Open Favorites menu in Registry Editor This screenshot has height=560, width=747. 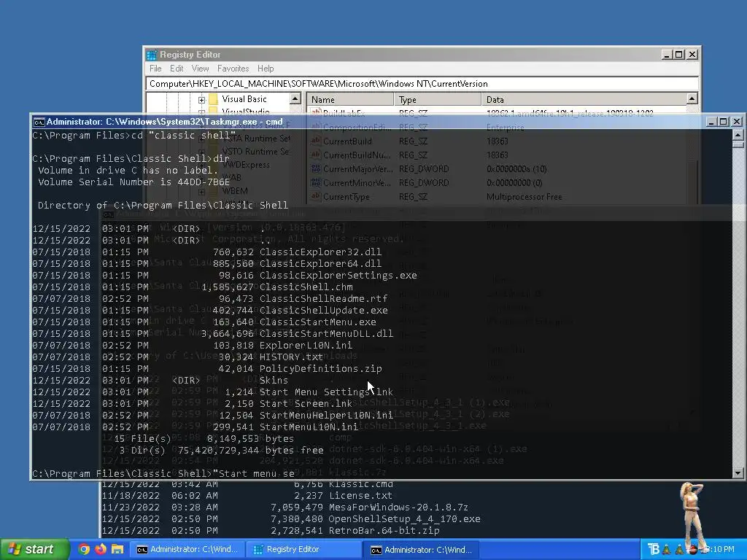pos(233,69)
